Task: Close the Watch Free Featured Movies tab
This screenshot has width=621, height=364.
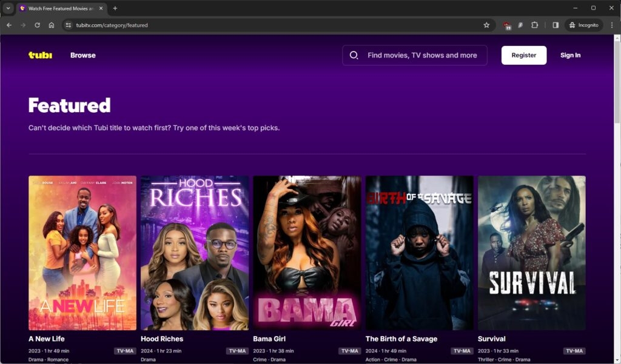Action: point(101,8)
